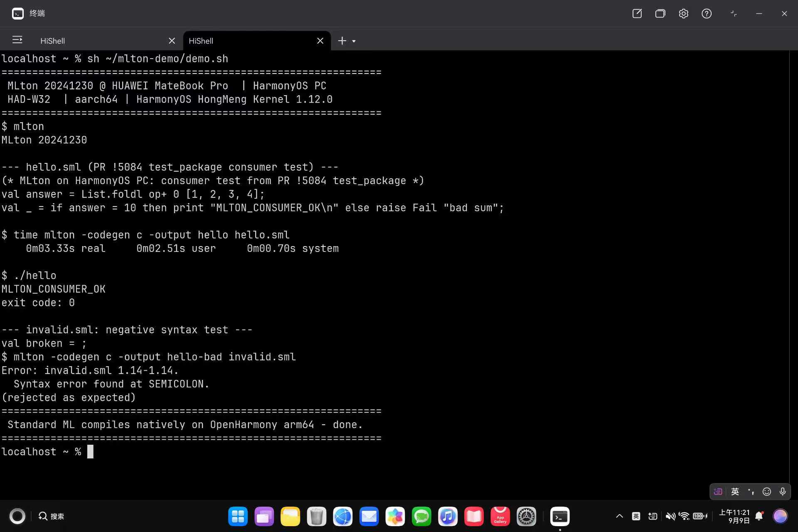Open the notification bell icon

click(x=759, y=516)
